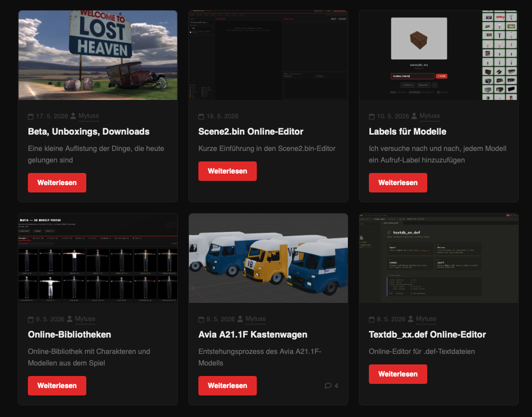Open Weiterlesen for Online-Bibliotheken
Viewport: 532px width, 417px height.
pyautogui.click(x=57, y=385)
